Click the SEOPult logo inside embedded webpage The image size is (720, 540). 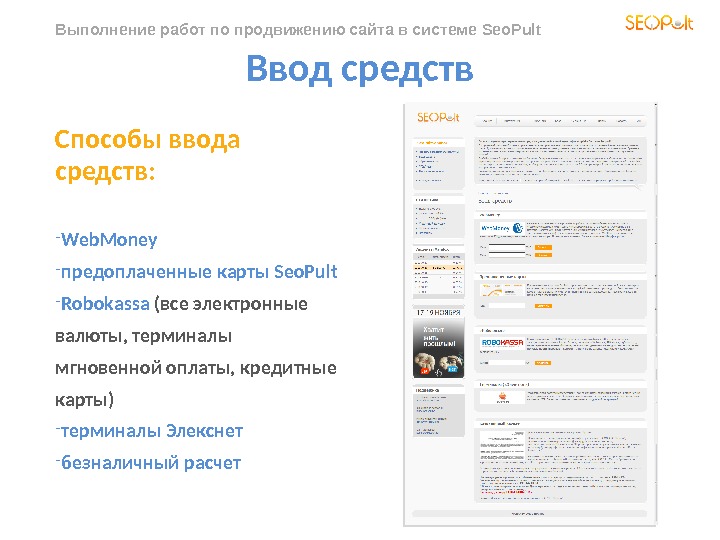point(438,117)
